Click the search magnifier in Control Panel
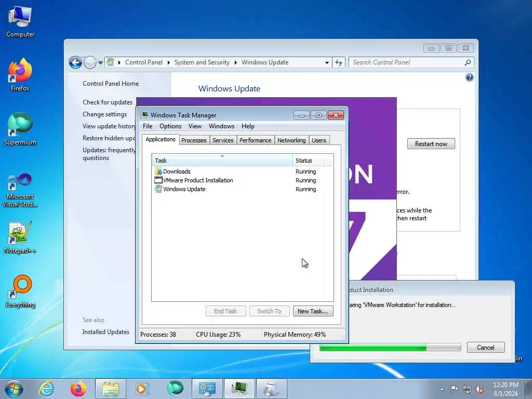 468,62
